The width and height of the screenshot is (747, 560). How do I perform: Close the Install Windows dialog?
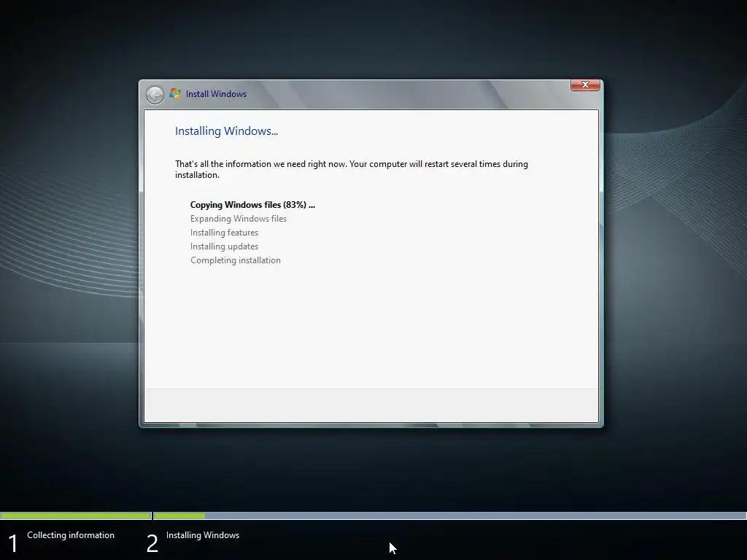[x=585, y=85]
